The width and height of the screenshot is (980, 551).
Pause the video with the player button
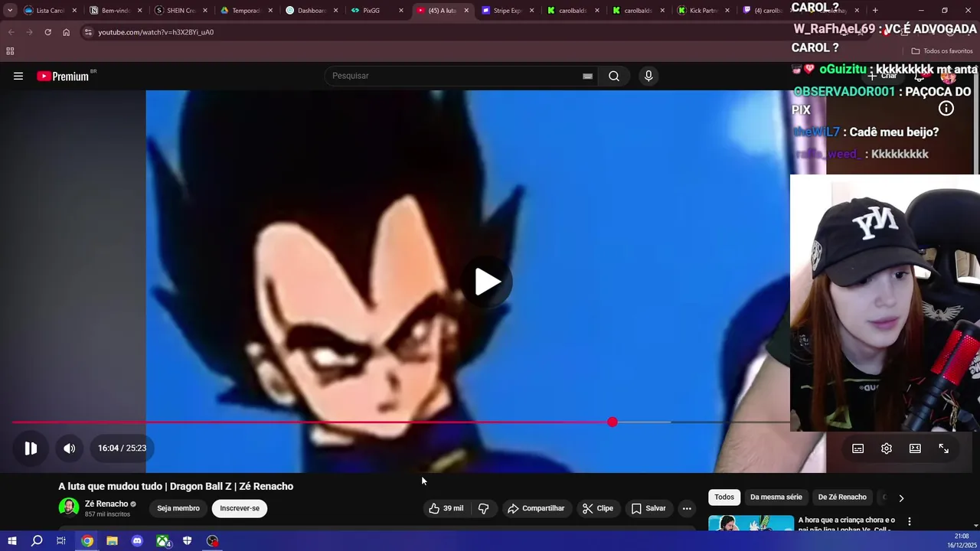[31, 448]
